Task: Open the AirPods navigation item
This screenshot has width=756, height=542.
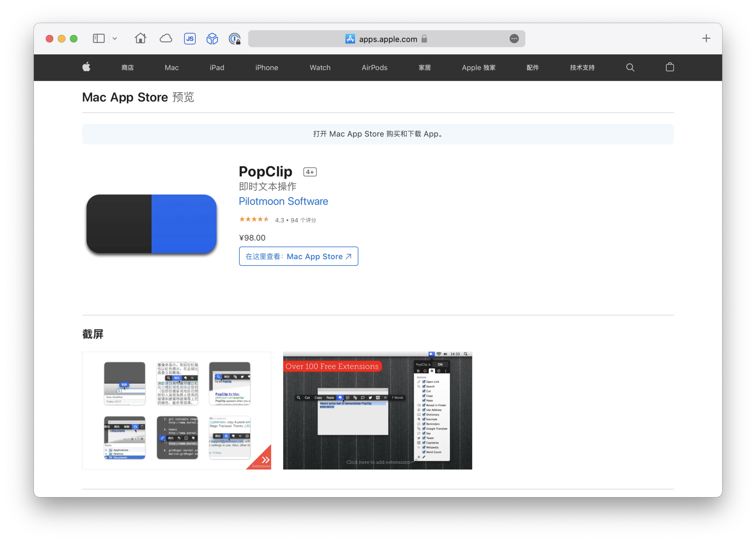Action: tap(374, 67)
